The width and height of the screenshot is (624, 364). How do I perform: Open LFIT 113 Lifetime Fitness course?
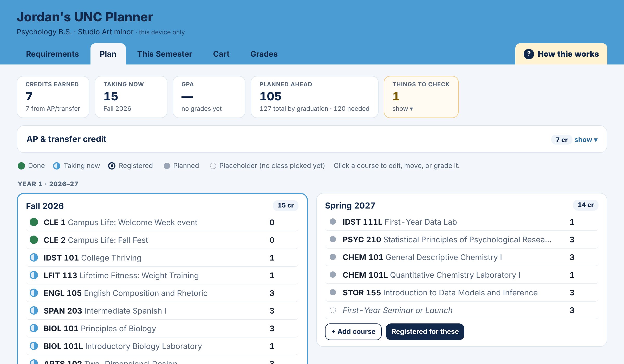(162, 275)
